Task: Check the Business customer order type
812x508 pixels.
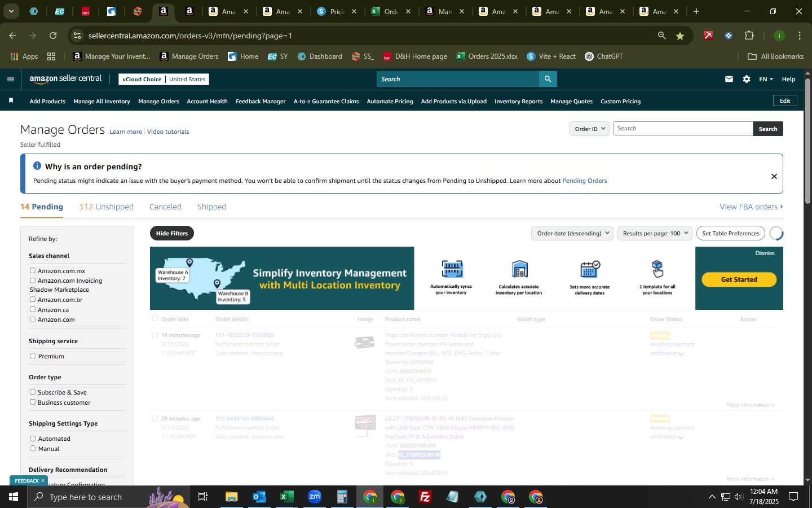Action: (33, 402)
